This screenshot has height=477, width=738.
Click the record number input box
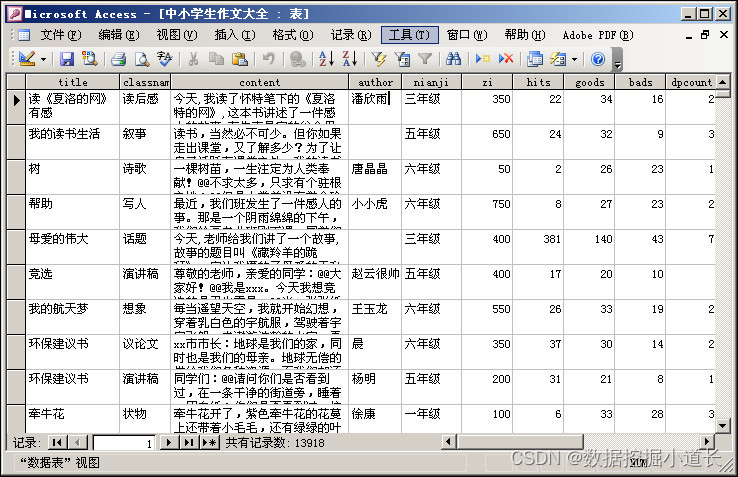point(126,443)
